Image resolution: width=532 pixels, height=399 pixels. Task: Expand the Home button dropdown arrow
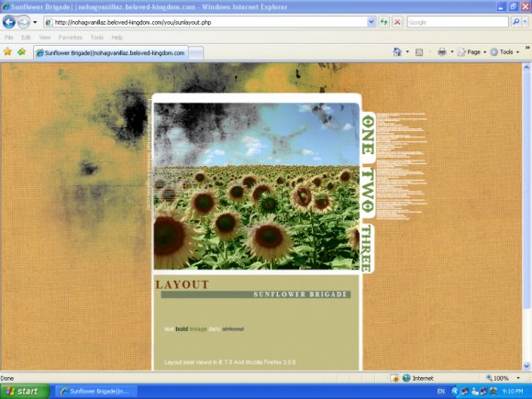407,52
